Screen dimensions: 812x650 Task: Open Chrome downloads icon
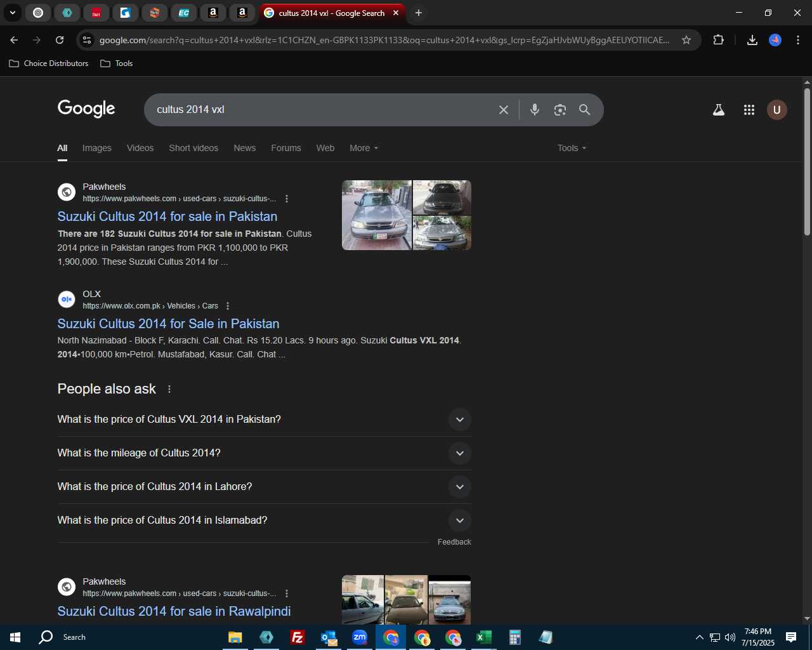752,40
